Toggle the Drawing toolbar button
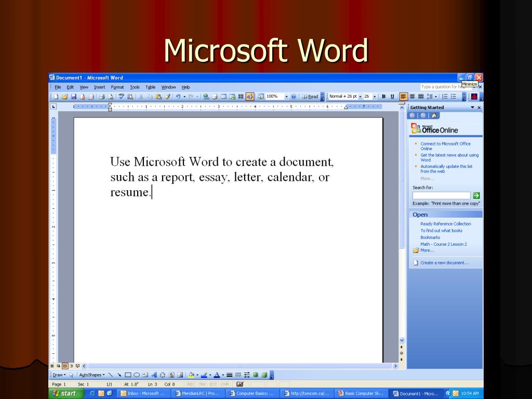The image size is (532, 399). pos(250,97)
